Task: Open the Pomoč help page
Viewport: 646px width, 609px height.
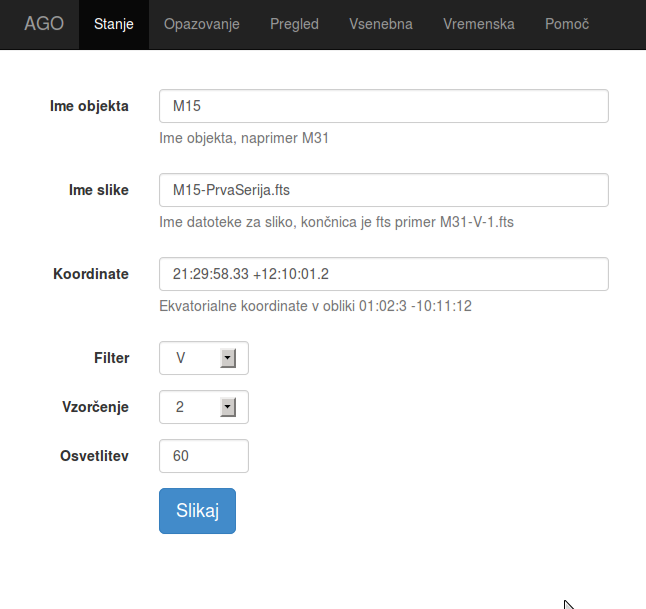Action: 566,24
